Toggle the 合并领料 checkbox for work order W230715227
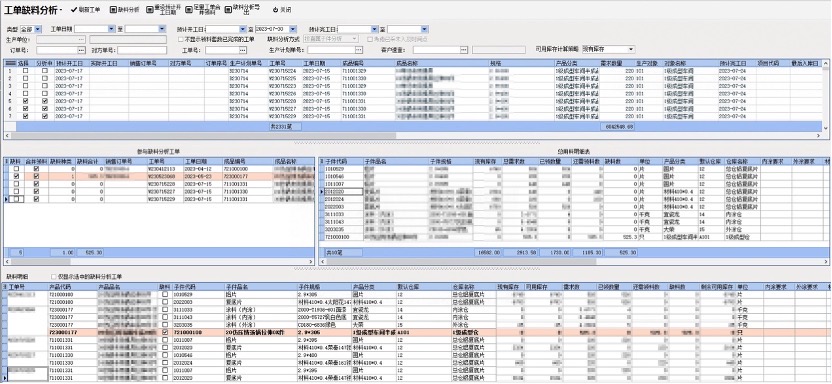The height and width of the screenshot is (384, 832). pos(36,191)
